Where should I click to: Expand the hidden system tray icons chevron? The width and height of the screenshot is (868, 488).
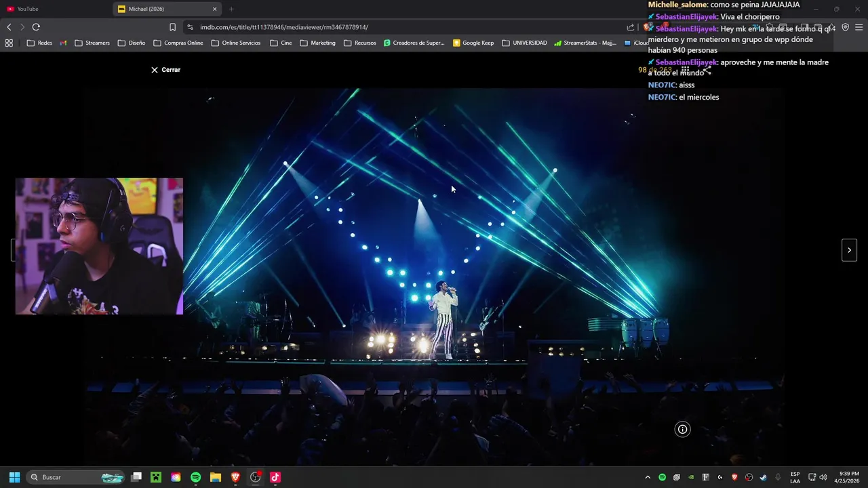point(648,477)
